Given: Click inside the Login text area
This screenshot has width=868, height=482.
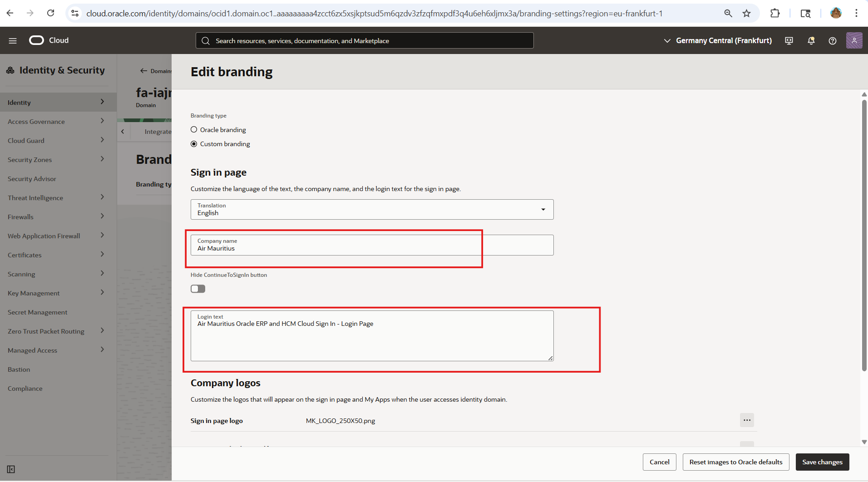Looking at the screenshot, I should (x=372, y=336).
